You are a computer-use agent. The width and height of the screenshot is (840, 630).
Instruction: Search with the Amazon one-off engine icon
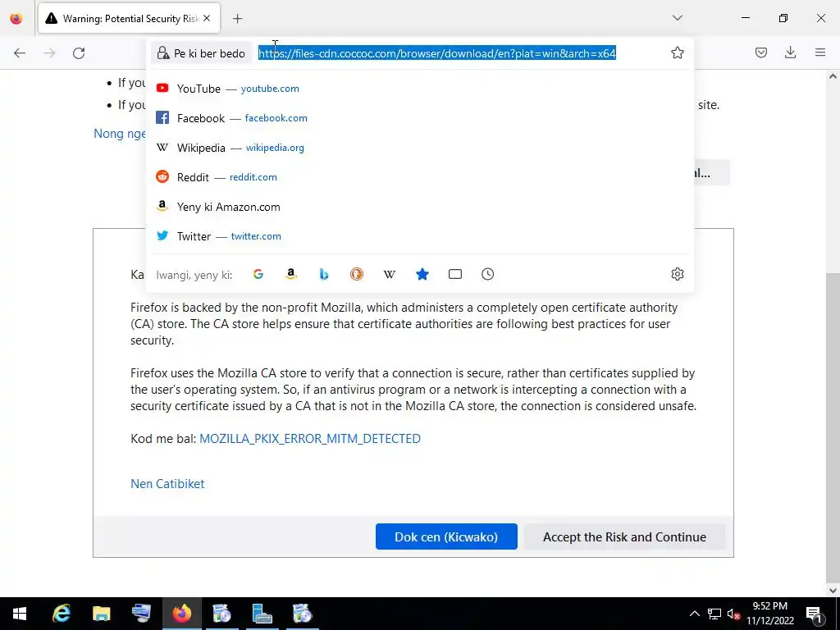[x=291, y=274]
